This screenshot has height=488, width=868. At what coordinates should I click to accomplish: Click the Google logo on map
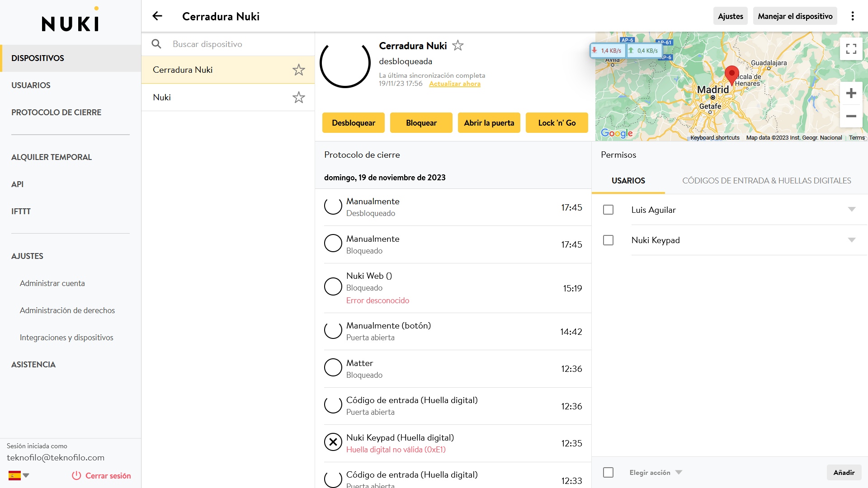click(x=617, y=133)
